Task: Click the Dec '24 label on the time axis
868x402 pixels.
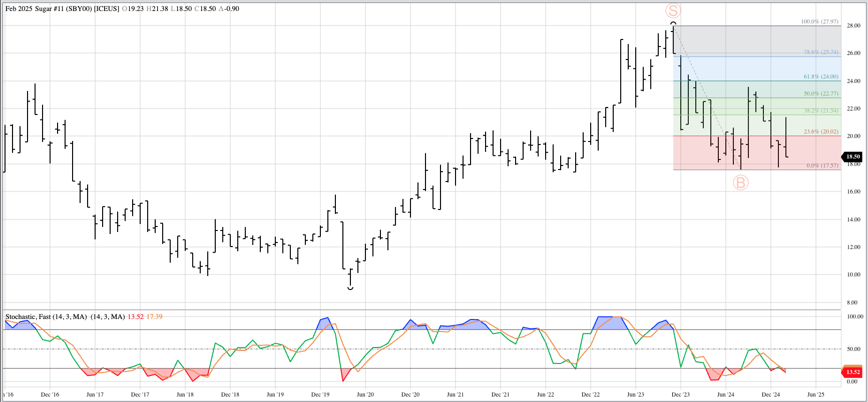Action: point(770,394)
